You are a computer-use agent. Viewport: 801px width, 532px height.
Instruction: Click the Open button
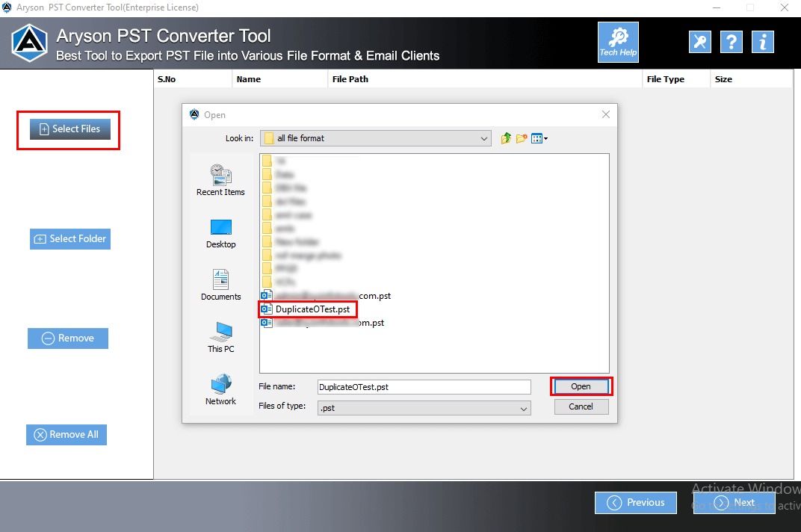[581, 386]
